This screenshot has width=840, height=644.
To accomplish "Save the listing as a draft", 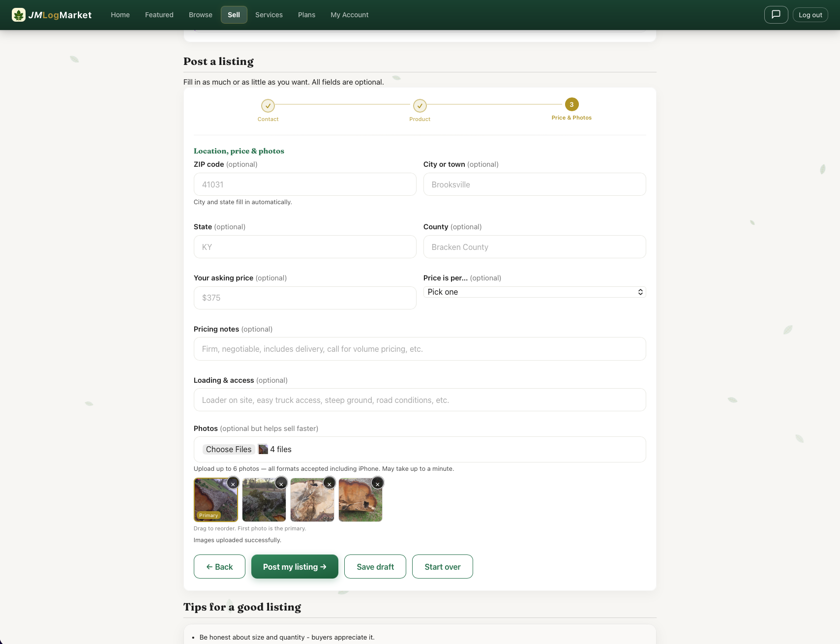I will tap(375, 566).
